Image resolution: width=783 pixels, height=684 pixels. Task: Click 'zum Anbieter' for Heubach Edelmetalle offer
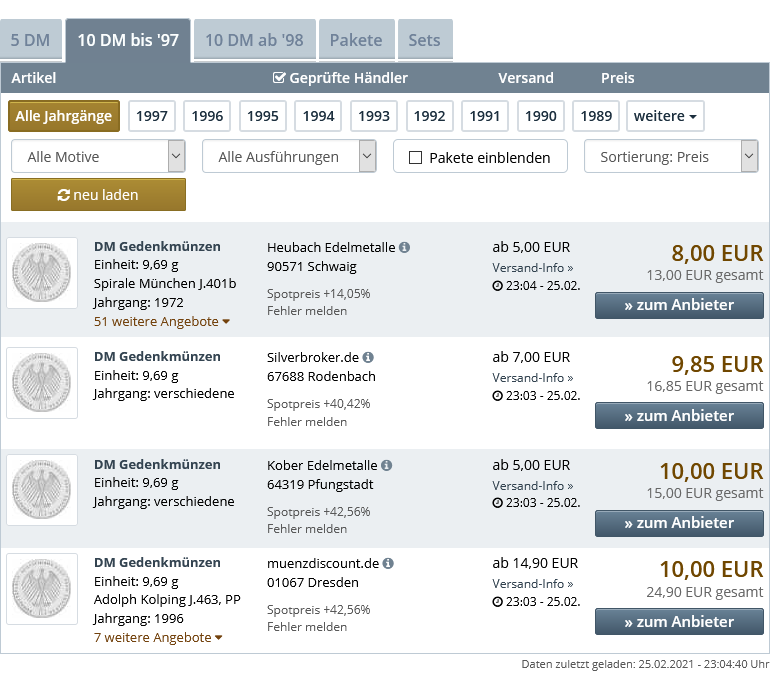(x=679, y=305)
